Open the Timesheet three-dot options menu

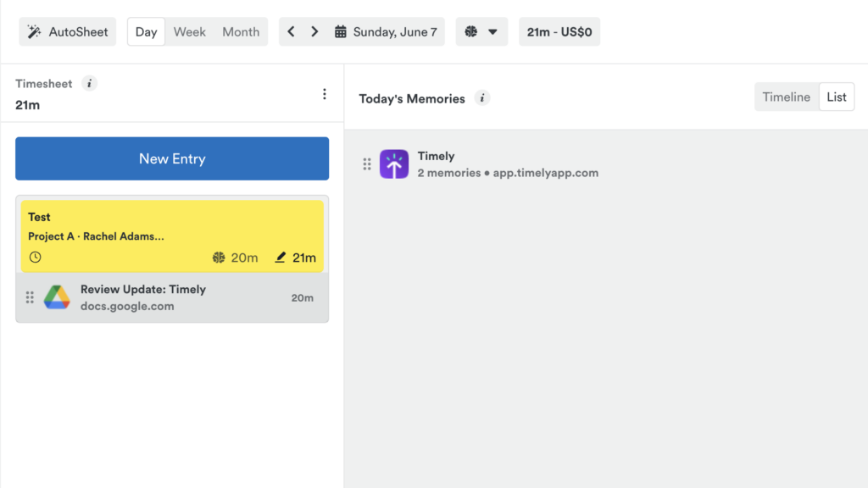click(325, 94)
